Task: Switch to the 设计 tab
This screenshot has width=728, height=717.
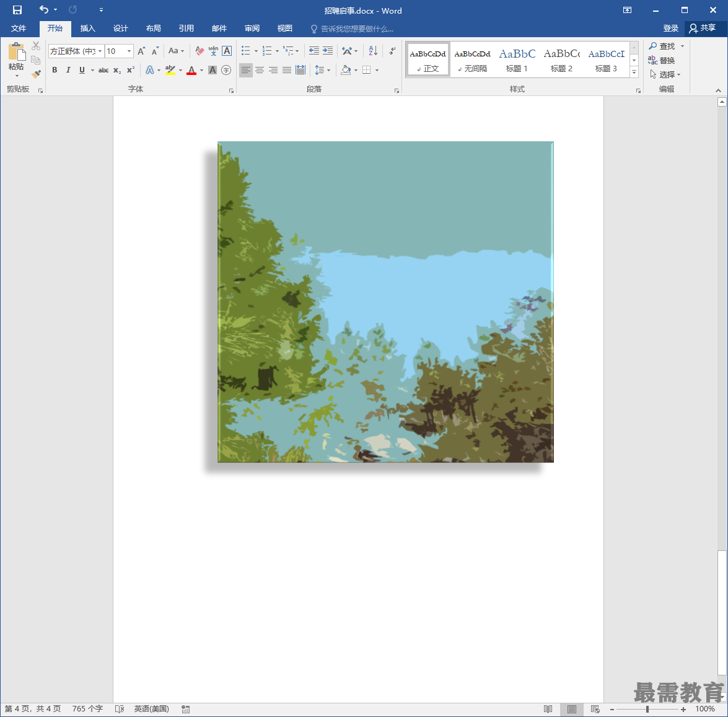Action: pyautogui.click(x=120, y=29)
